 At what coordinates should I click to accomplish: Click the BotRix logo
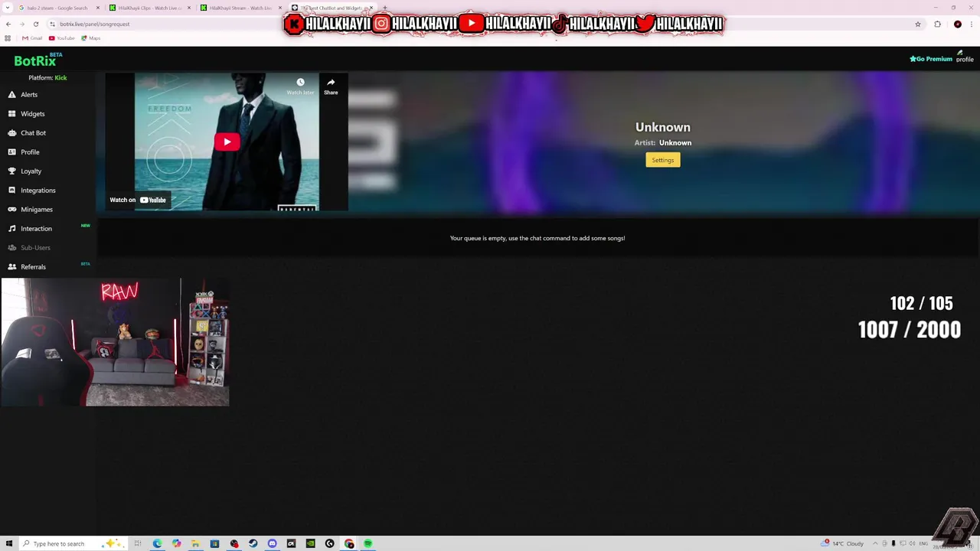pos(35,60)
